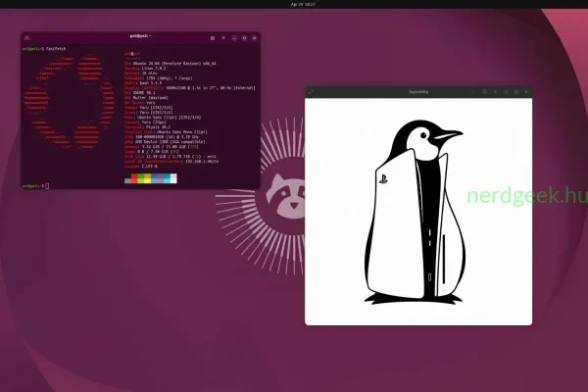Open the terminal's tab overview grid icon
The width and height of the screenshot is (588, 392).
click(x=213, y=38)
